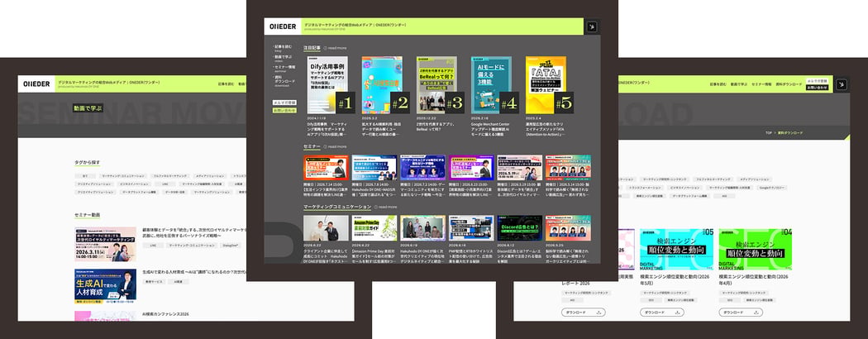Click the green お問い合わせ button in the sidebar
Viewport: 868px width, 339px height.
(x=284, y=110)
